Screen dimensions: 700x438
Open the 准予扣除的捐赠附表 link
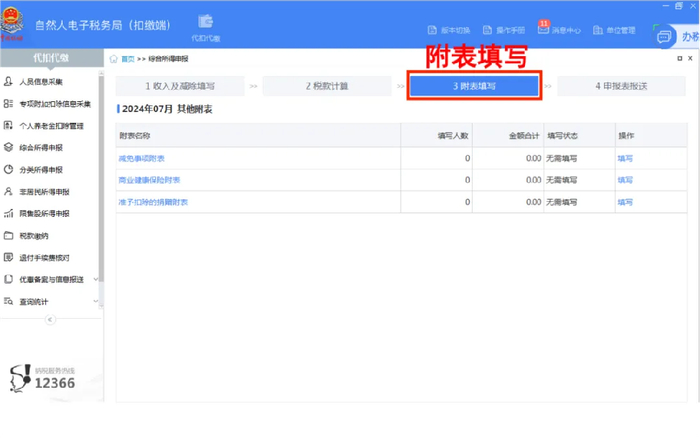pos(153,202)
